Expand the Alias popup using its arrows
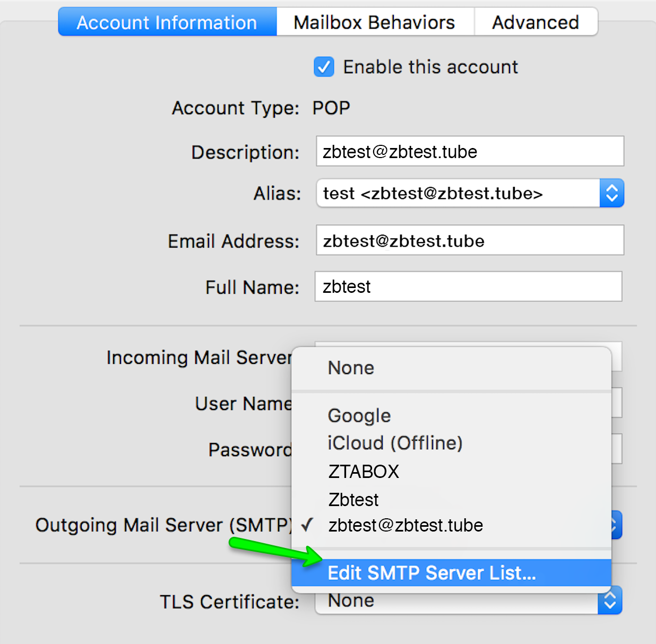656x644 pixels. coord(611,193)
